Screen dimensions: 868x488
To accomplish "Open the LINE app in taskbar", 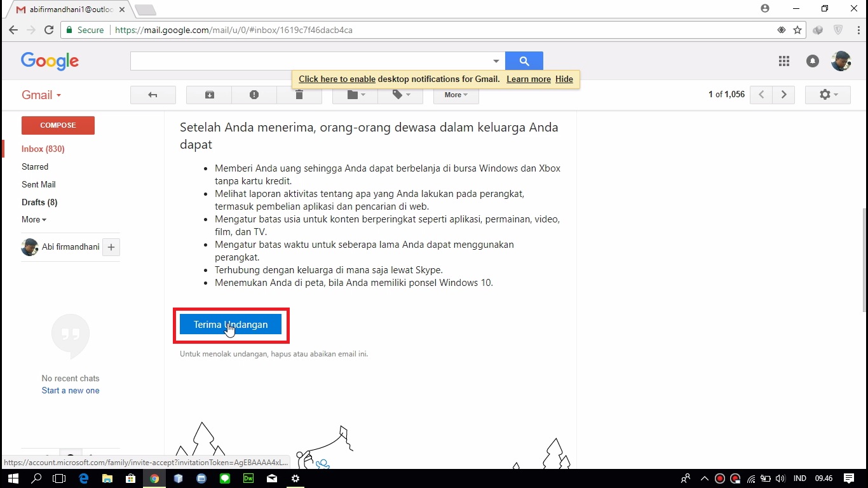I will [x=225, y=478].
